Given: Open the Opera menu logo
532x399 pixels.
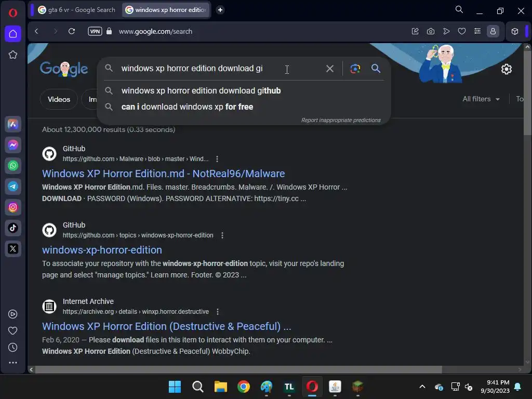Looking at the screenshot, I should coord(13,13).
